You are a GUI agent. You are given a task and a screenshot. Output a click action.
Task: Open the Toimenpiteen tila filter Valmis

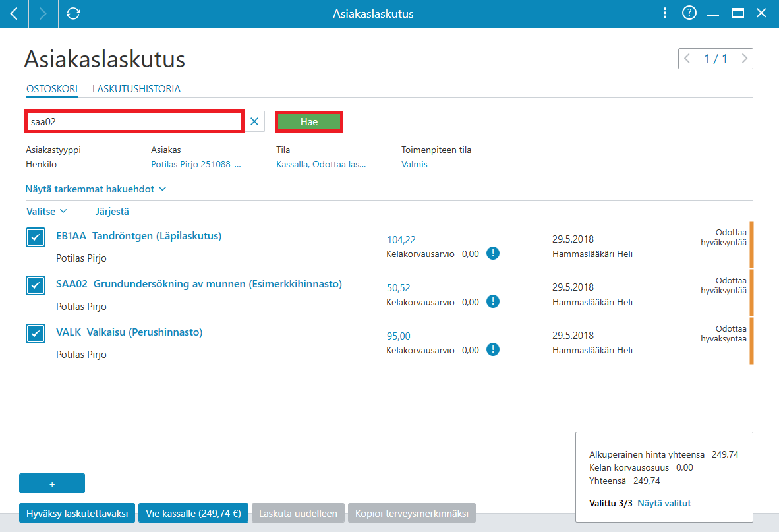point(415,164)
